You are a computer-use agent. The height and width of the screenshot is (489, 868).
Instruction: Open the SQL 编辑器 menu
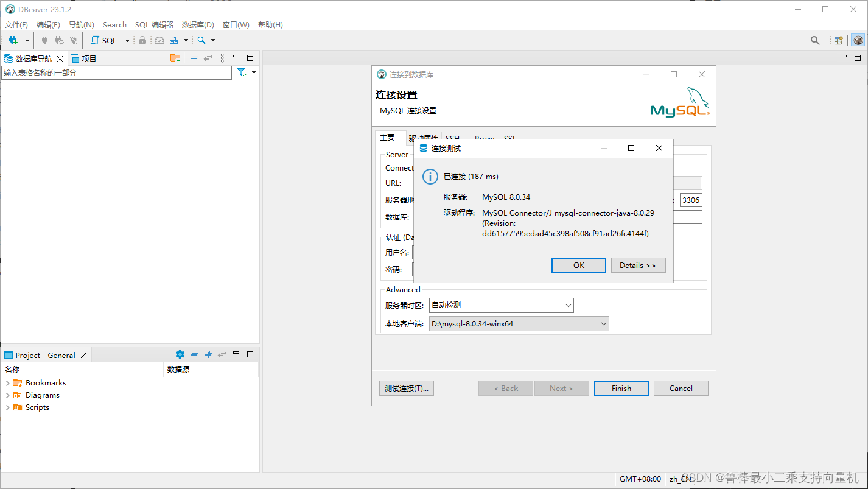pos(154,25)
